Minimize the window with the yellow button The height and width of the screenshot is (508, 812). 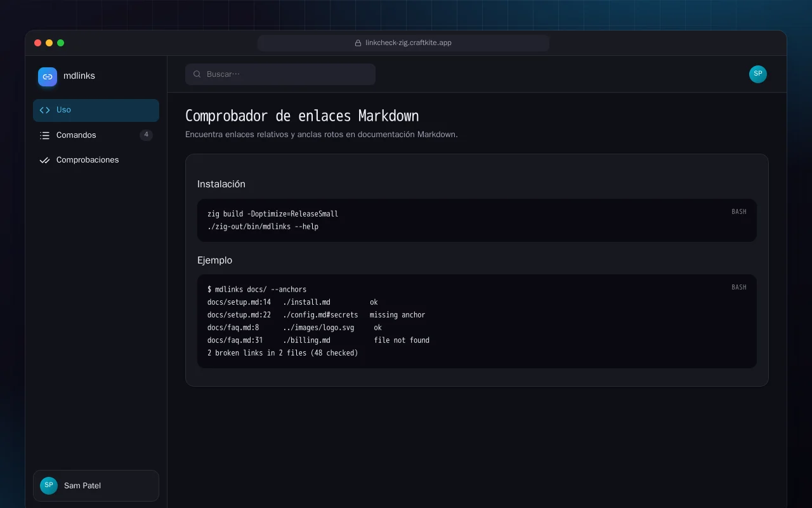tap(49, 43)
